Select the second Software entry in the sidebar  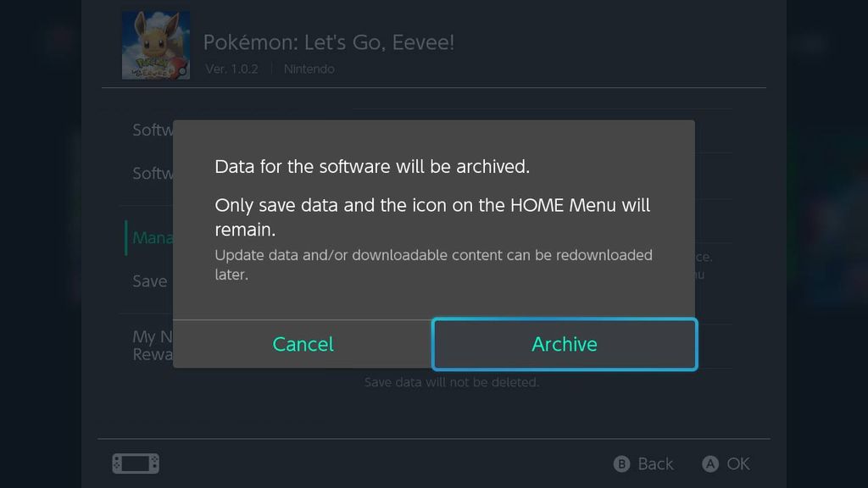tap(151, 174)
